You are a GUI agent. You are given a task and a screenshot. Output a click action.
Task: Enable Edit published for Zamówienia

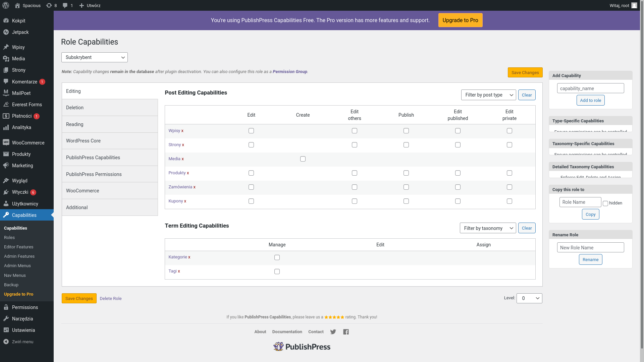(x=458, y=187)
